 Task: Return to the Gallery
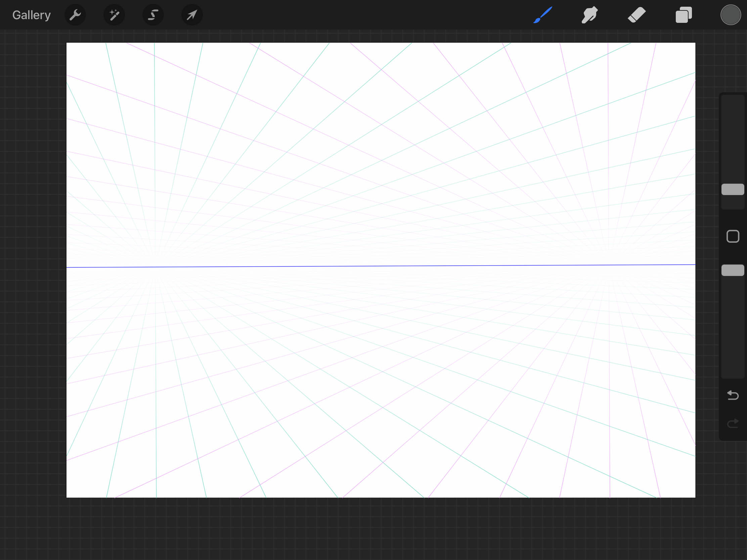(32, 15)
